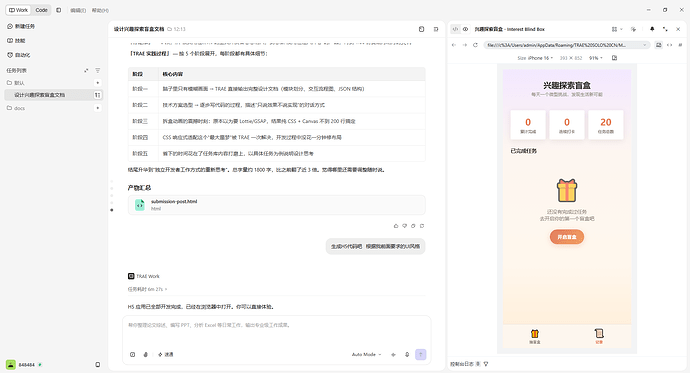Toggle device emulation icon beside address bar
Viewport: 690px width, 373px height.
pyautogui.click(x=659, y=45)
